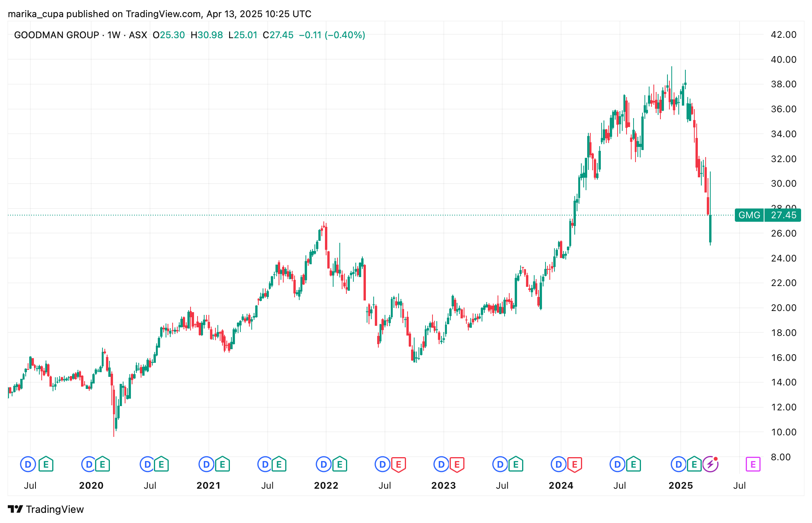Click the earnings E icon above 2021

coord(222,464)
